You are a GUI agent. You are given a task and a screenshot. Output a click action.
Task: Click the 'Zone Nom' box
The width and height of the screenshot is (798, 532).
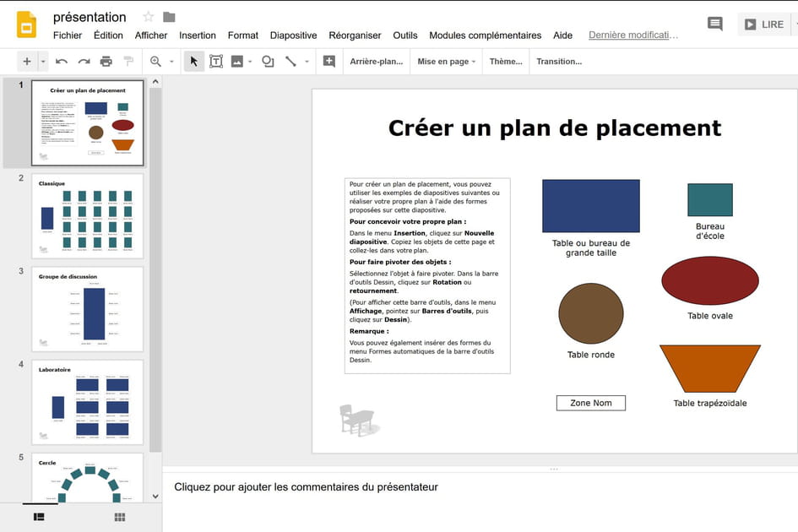591,403
